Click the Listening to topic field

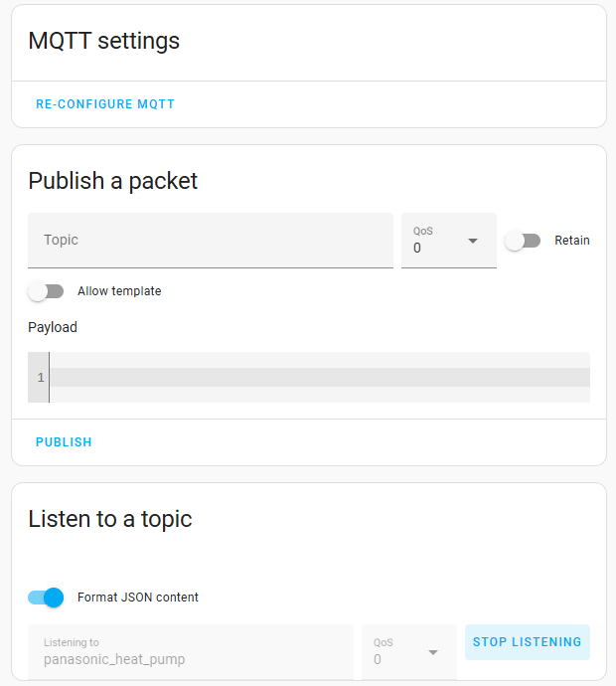[x=191, y=652]
